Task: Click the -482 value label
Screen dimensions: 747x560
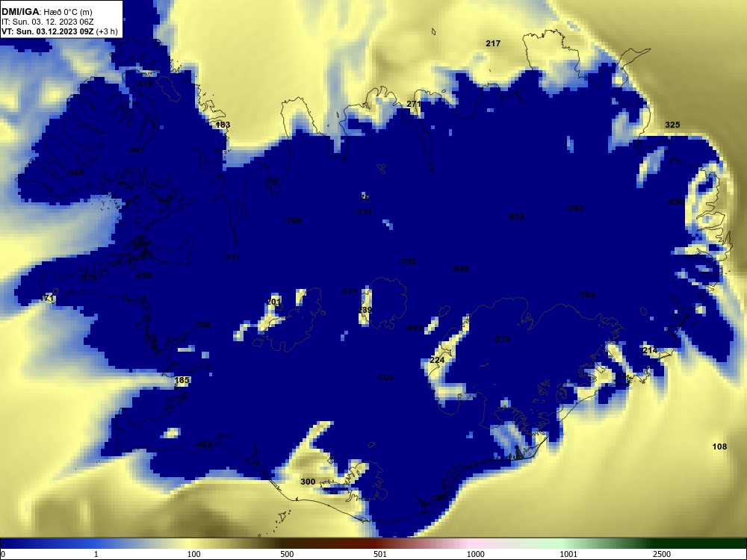Action: click(x=203, y=445)
